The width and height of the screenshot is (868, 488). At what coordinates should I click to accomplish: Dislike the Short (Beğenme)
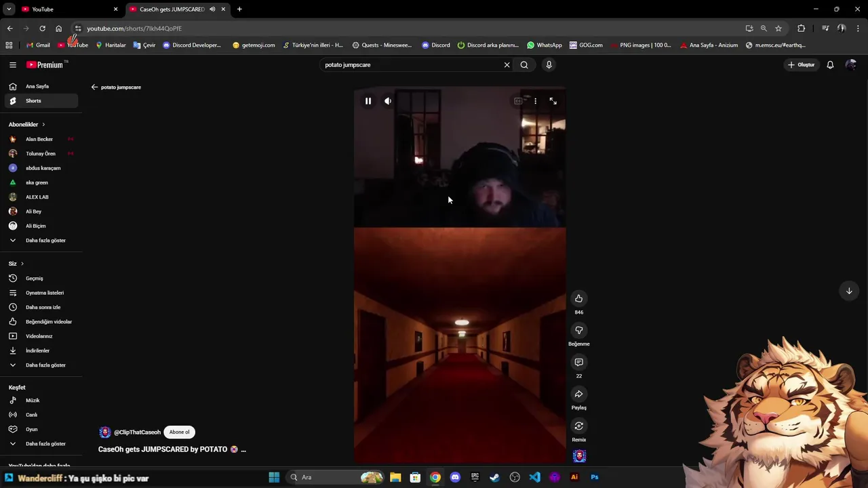pyautogui.click(x=578, y=330)
